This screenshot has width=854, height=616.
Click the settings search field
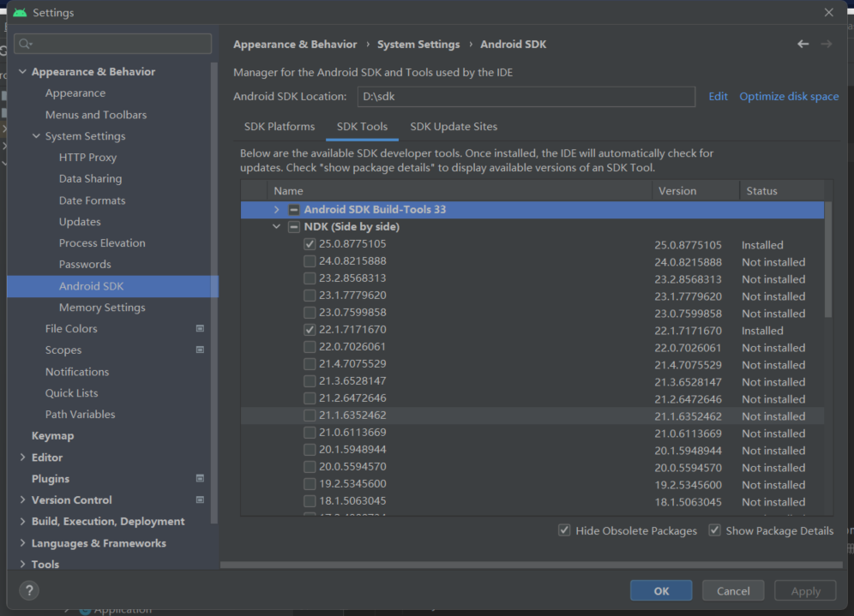pos(112,44)
